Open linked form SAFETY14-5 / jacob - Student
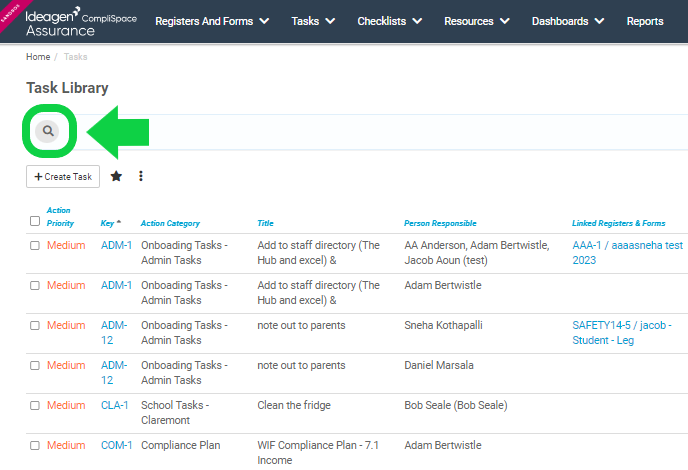This screenshot has height=470, width=688. 622,333
